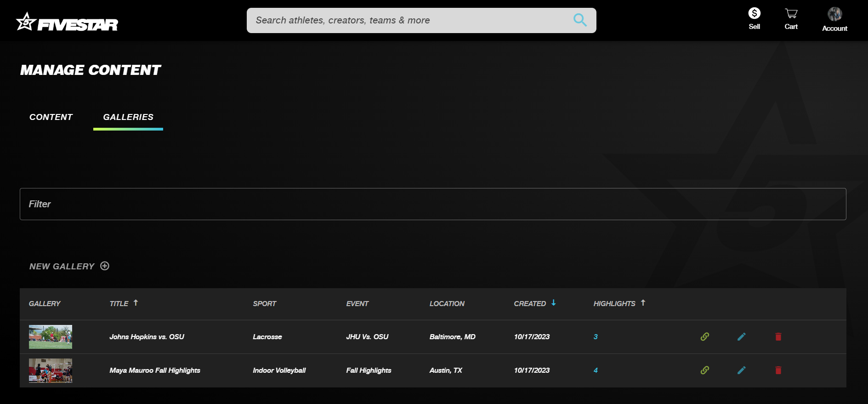Click the Manage Content heading
The height and width of the screenshot is (404, 868).
click(91, 70)
